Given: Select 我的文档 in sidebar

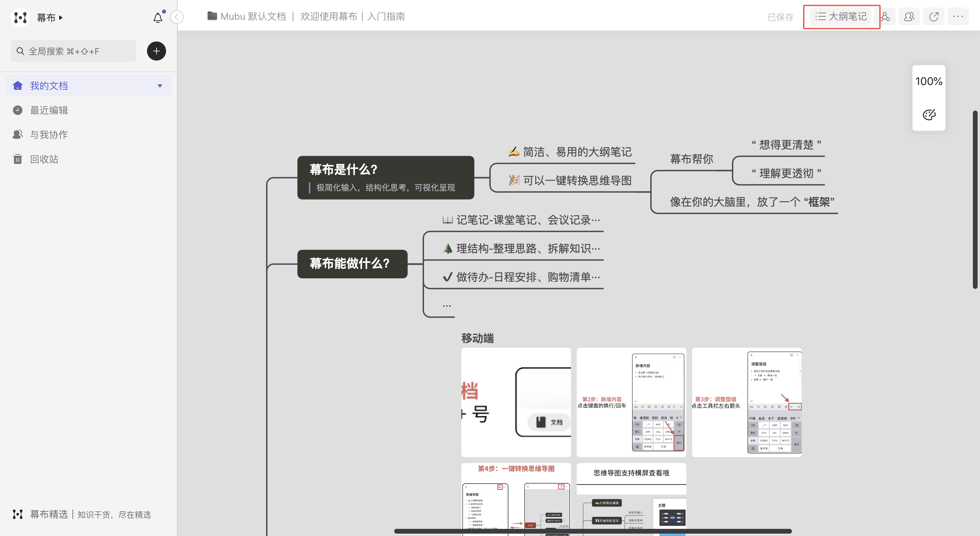Looking at the screenshot, I should 88,86.
